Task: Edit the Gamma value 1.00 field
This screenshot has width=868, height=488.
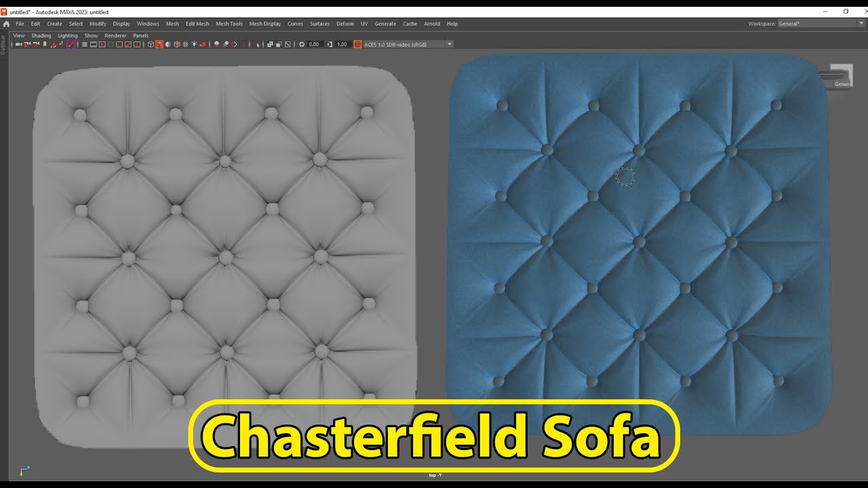Action: click(x=342, y=44)
